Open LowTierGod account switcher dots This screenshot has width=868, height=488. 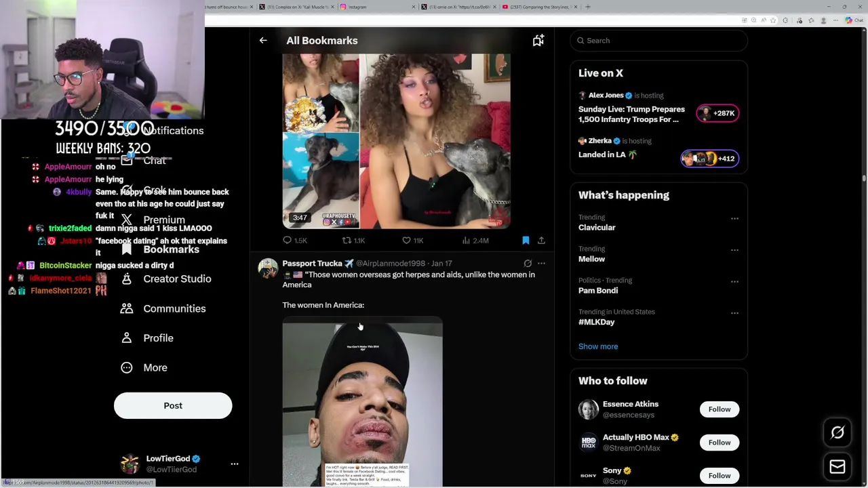click(x=235, y=464)
